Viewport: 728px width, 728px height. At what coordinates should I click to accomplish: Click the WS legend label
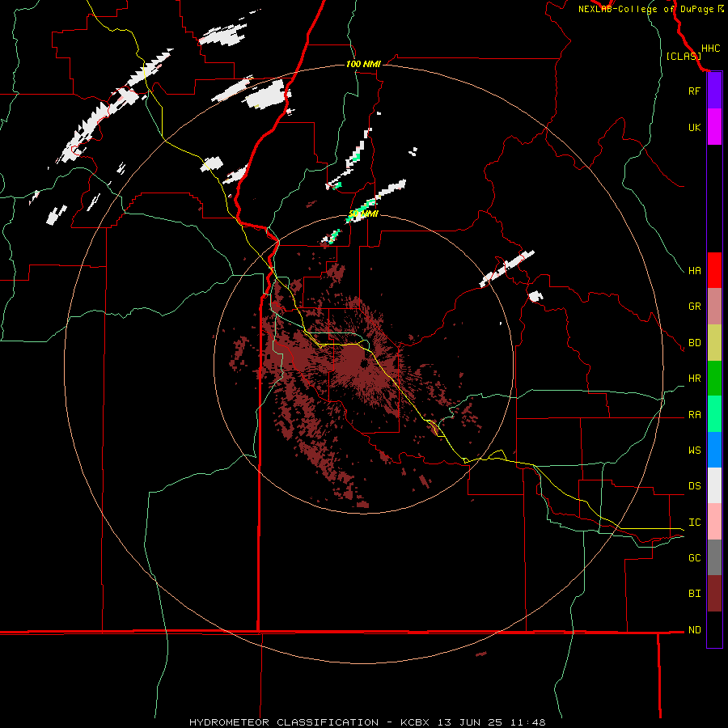pos(694,450)
